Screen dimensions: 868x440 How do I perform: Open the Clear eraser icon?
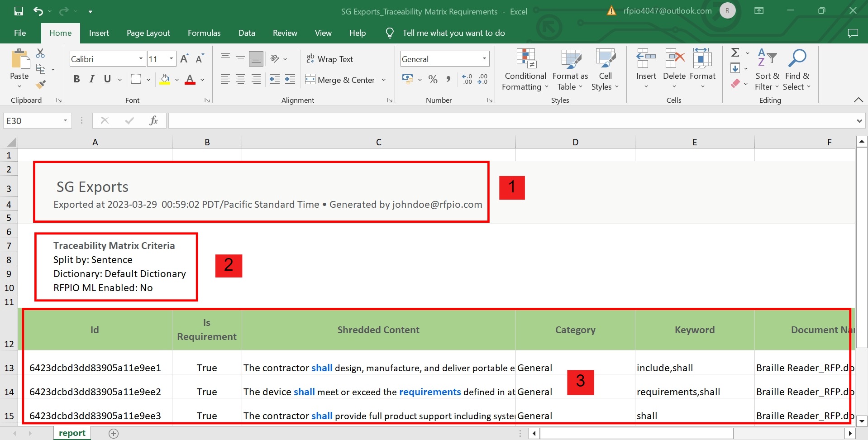pyautogui.click(x=735, y=83)
